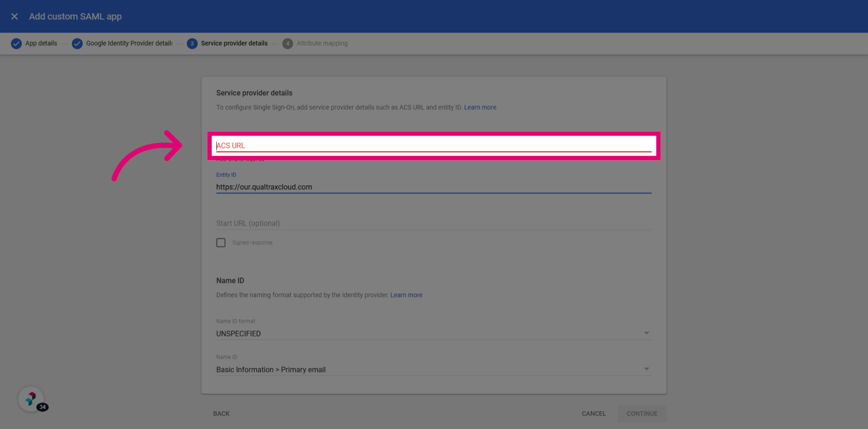Click the Entity ID field with qualtraxcloud URL
The width and height of the screenshot is (868, 429).
pos(434,187)
